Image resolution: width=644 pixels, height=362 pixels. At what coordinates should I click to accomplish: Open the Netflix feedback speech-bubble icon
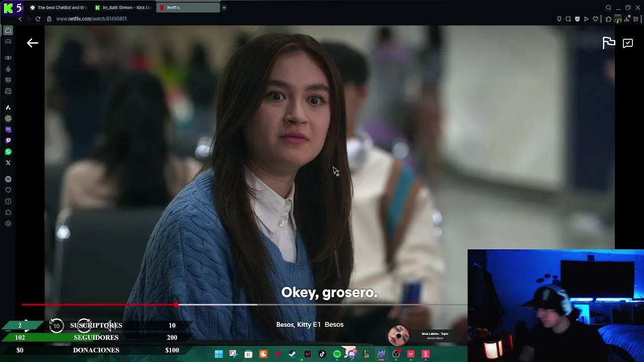tap(628, 43)
